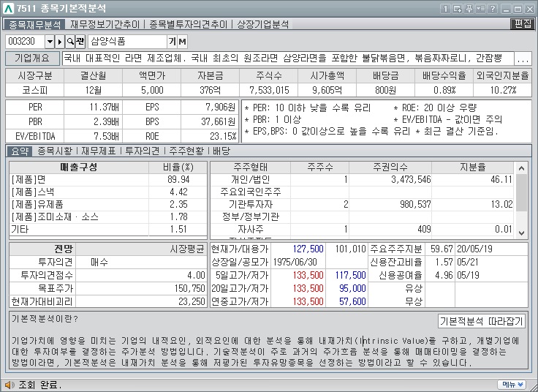Click the 주요주주지분 value 59.67
The image size is (538, 392).
tap(442, 249)
